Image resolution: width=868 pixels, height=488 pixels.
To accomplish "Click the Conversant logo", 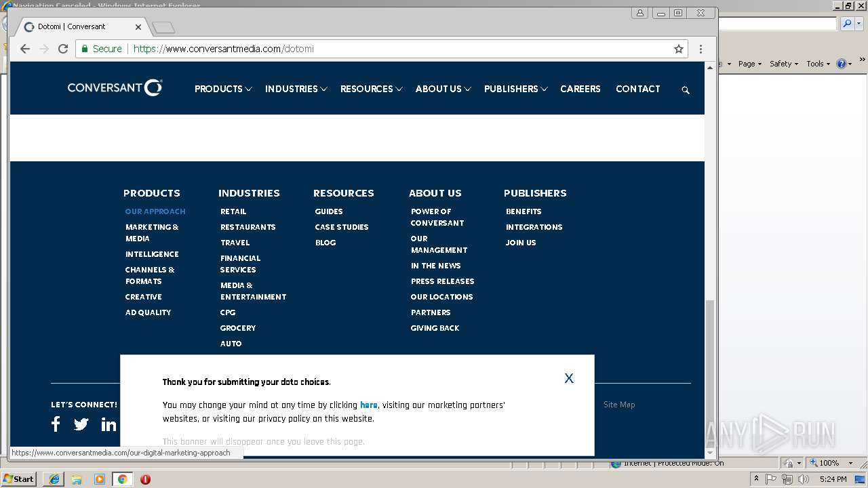I will coord(115,87).
